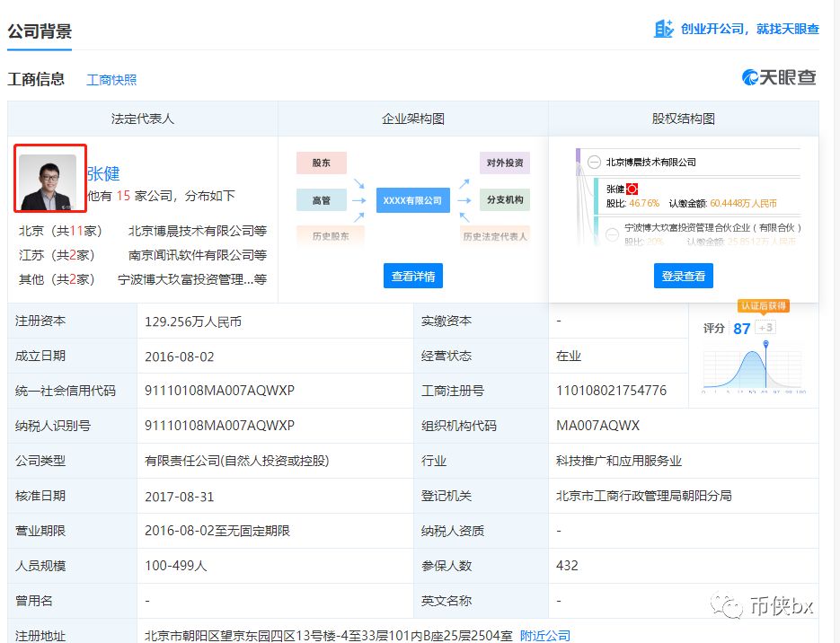Open the 工商快照 link

pos(111,80)
